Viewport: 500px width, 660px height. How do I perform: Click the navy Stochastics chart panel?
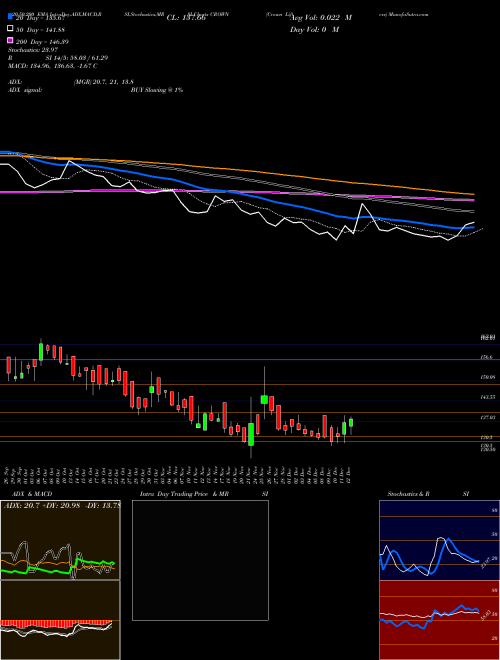(439, 540)
